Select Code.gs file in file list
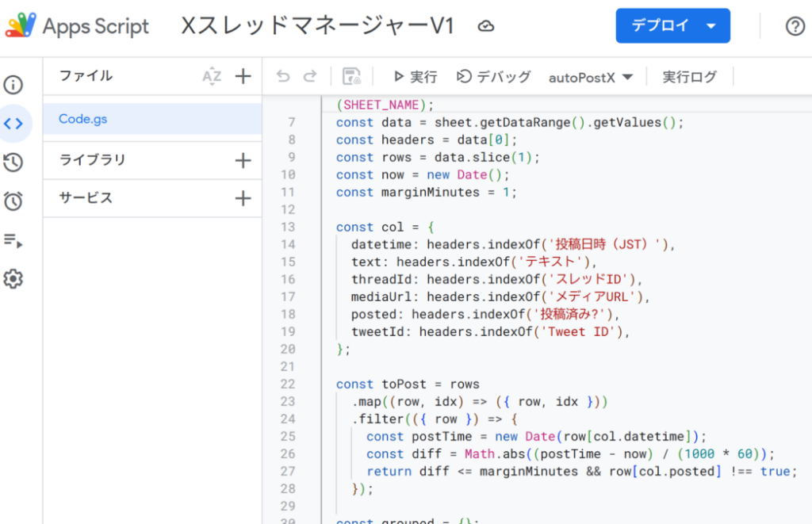Viewport: 812px width, 524px height. coord(152,119)
